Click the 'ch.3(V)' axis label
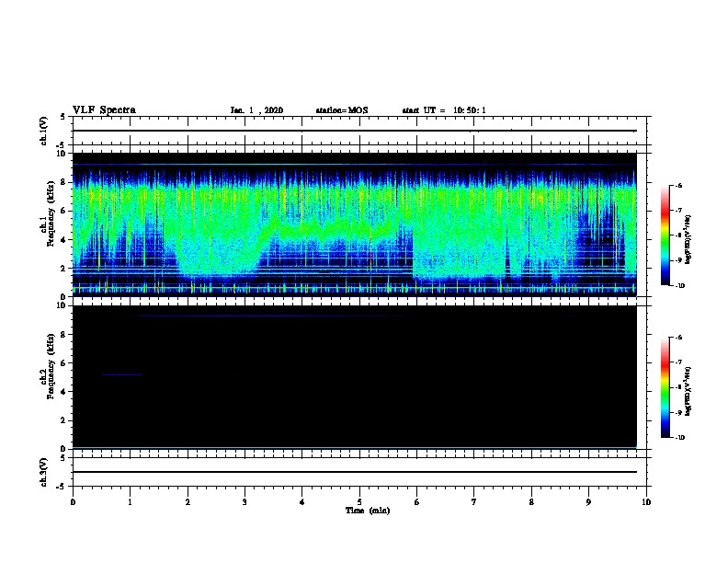This screenshot has width=728, height=563. (44, 473)
